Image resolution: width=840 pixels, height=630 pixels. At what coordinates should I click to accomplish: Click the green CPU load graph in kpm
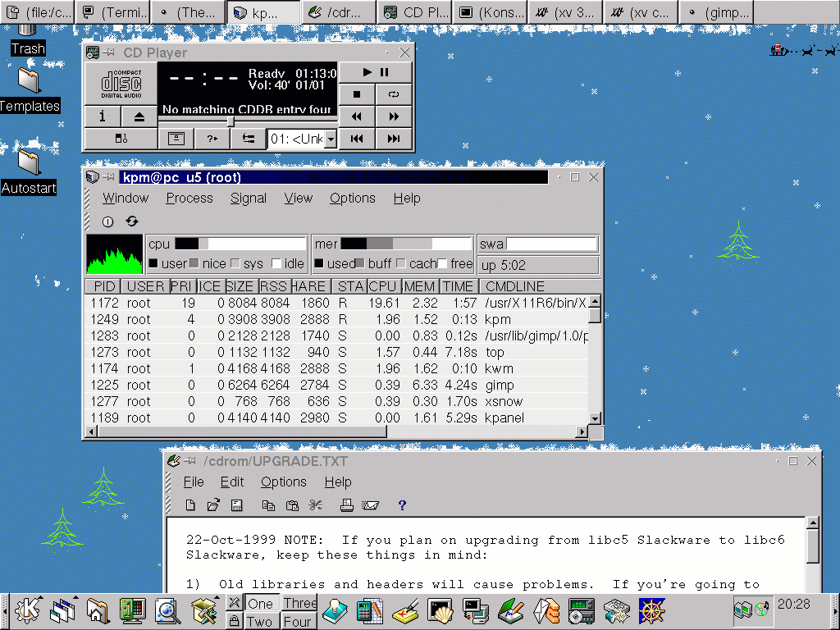point(114,254)
